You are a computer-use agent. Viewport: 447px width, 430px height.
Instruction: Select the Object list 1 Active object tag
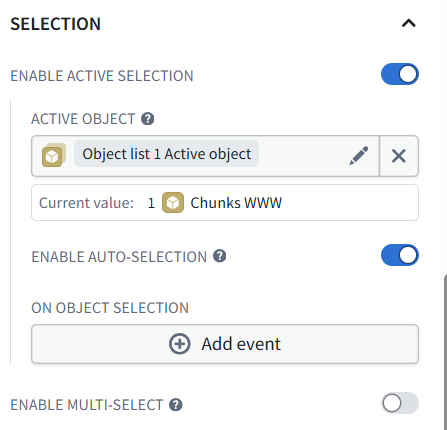pos(166,154)
